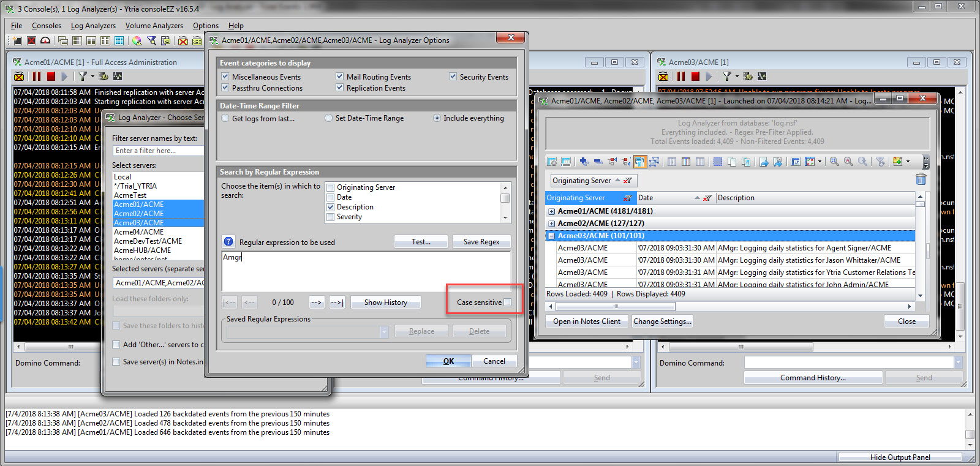
Task: Confirm options with the OK button
Action: (448, 361)
